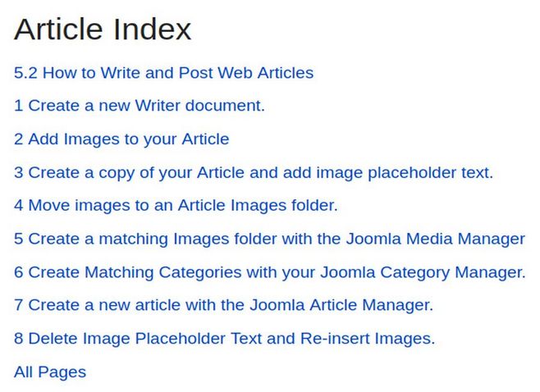
Task: Open the page on copying your Article
Action: (254, 173)
